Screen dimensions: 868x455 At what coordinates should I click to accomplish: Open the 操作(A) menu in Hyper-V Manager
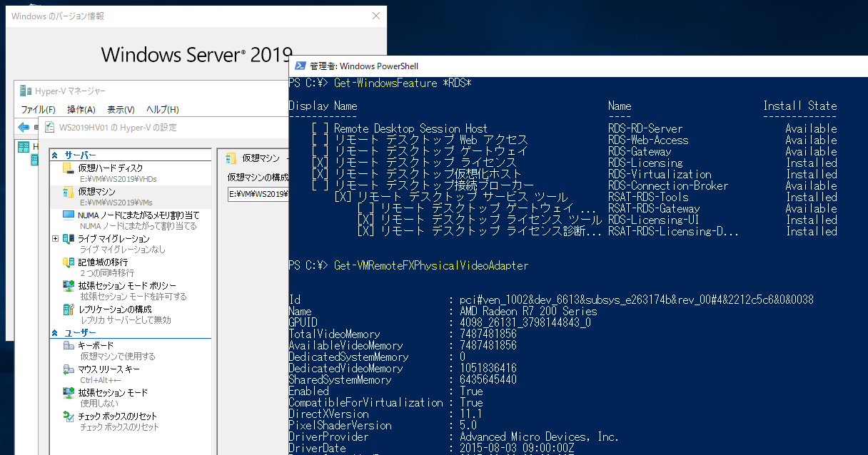pos(81,109)
